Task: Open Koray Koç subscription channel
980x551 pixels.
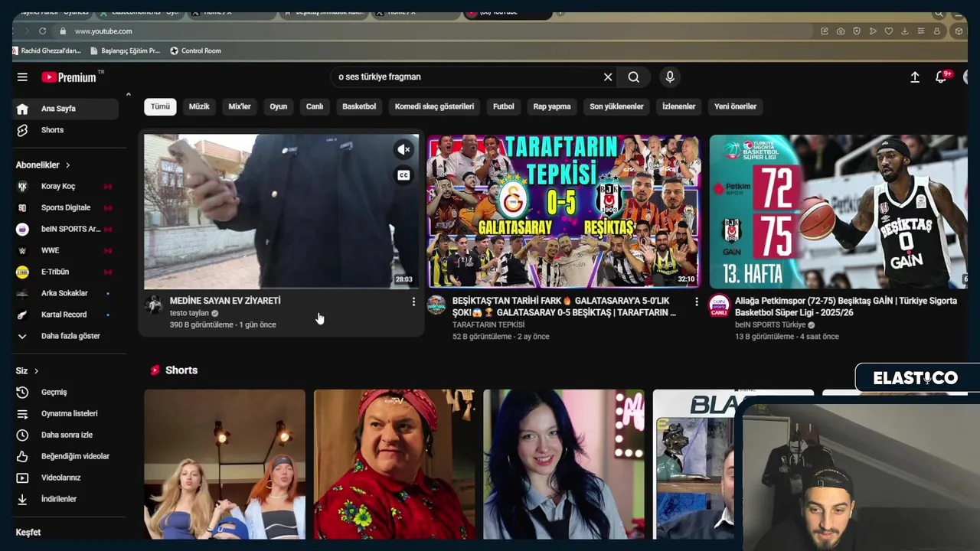Action: (66, 186)
